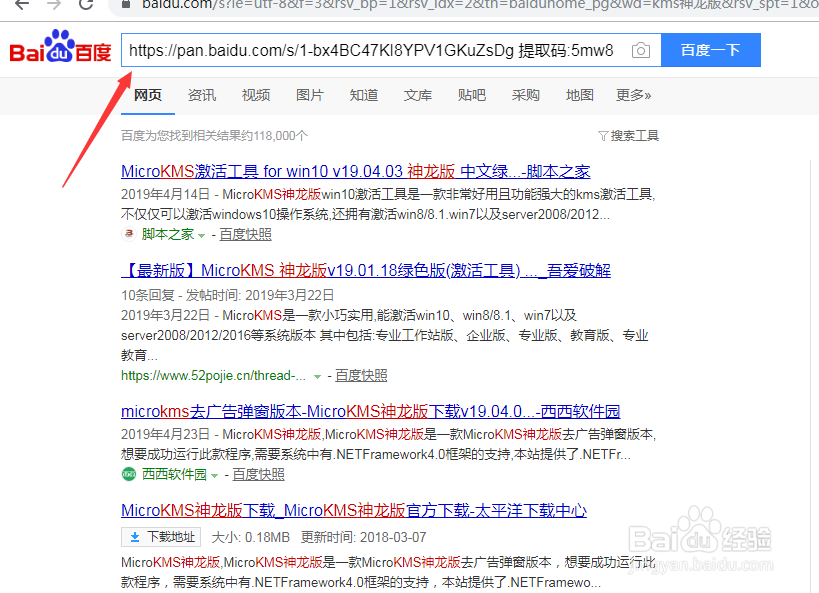This screenshot has height=593, width=819.
Task: Expand the dropdown arrow beside 脚本之家
Action: tap(202, 236)
